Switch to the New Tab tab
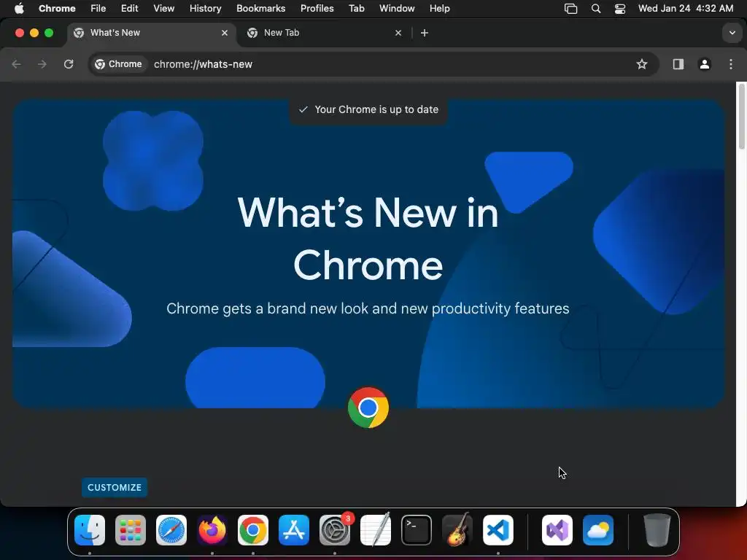 pos(324,33)
